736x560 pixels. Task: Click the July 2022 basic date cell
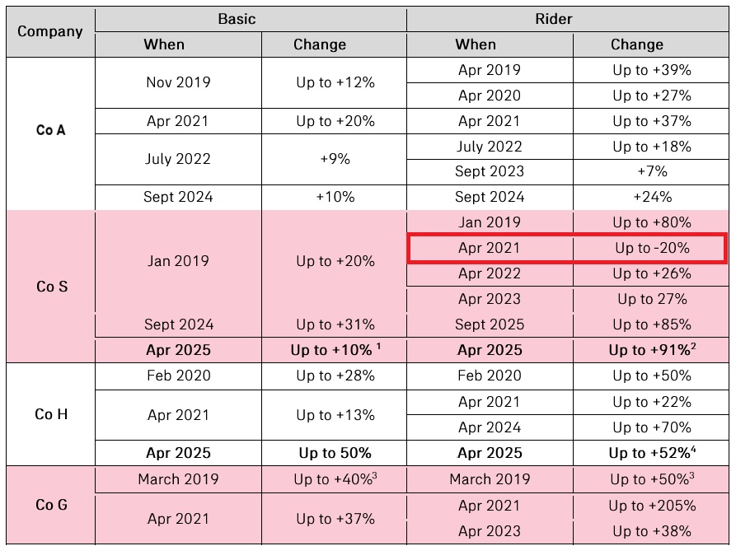point(178,159)
